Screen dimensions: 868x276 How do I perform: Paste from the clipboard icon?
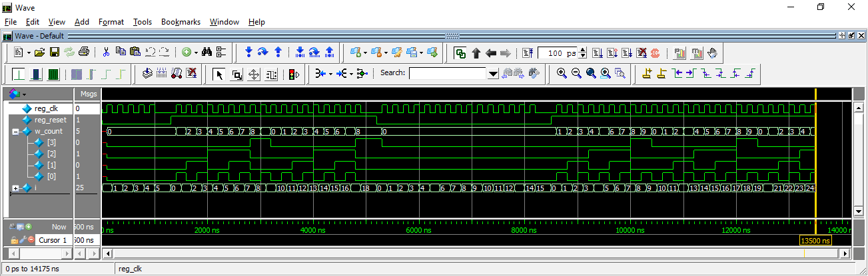click(x=135, y=52)
